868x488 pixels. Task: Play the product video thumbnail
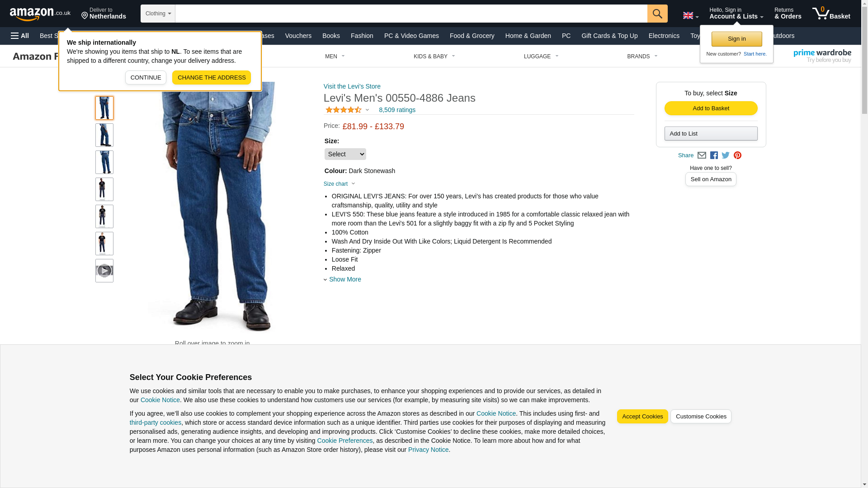[x=104, y=271]
